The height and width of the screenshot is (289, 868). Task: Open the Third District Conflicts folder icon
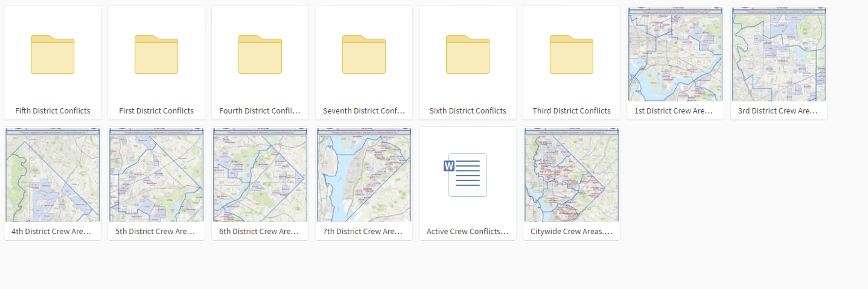pyautogui.click(x=572, y=55)
